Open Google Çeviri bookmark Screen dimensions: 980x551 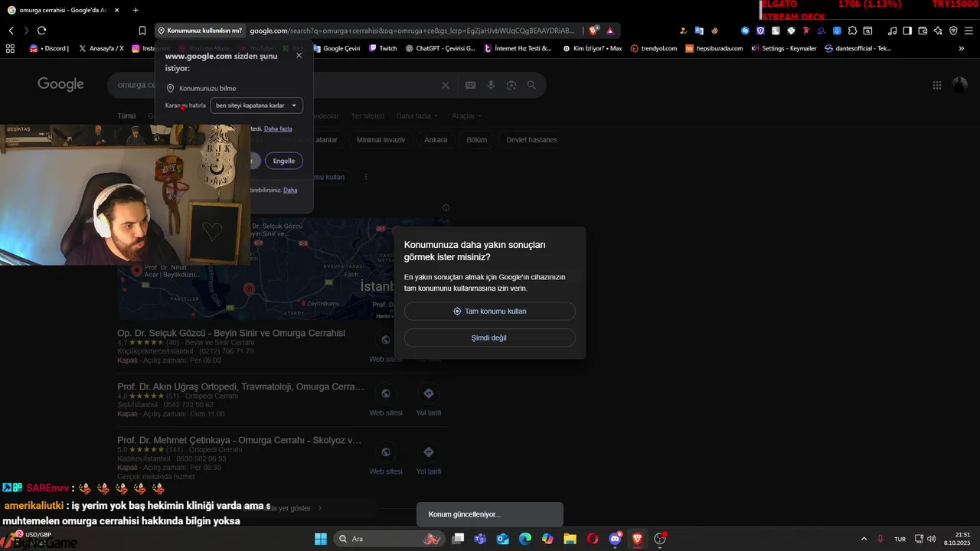[x=336, y=48]
